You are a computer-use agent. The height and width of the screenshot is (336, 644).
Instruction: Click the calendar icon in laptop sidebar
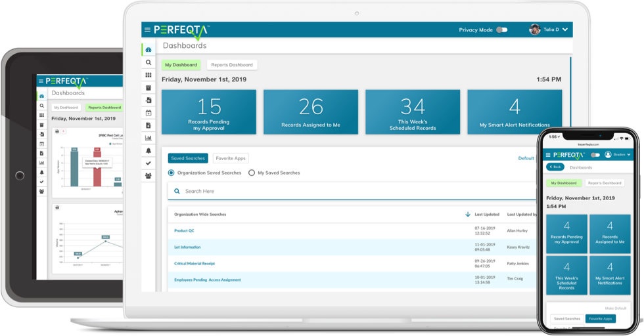click(149, 113)
